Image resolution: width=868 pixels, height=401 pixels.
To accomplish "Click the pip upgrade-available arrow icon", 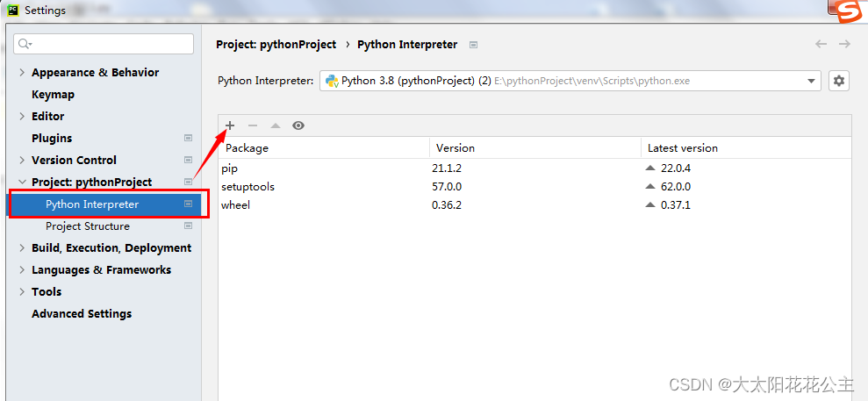I will 650,168.
